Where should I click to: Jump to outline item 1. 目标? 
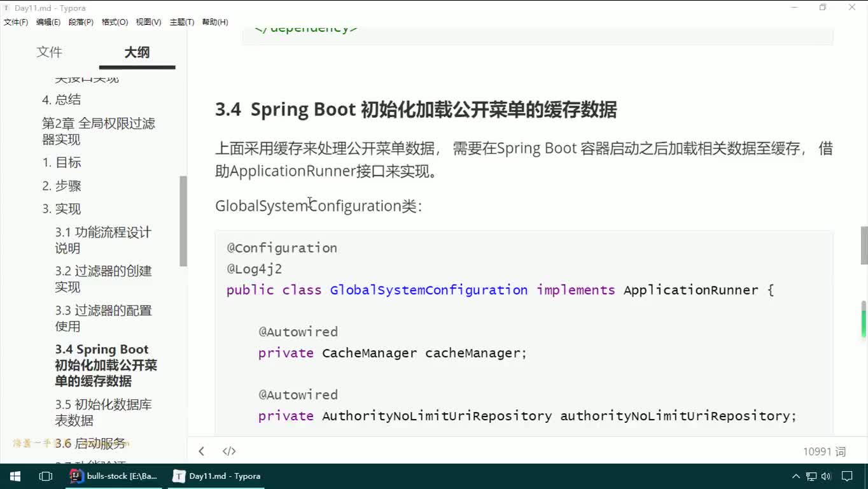[x=62, y=162]
